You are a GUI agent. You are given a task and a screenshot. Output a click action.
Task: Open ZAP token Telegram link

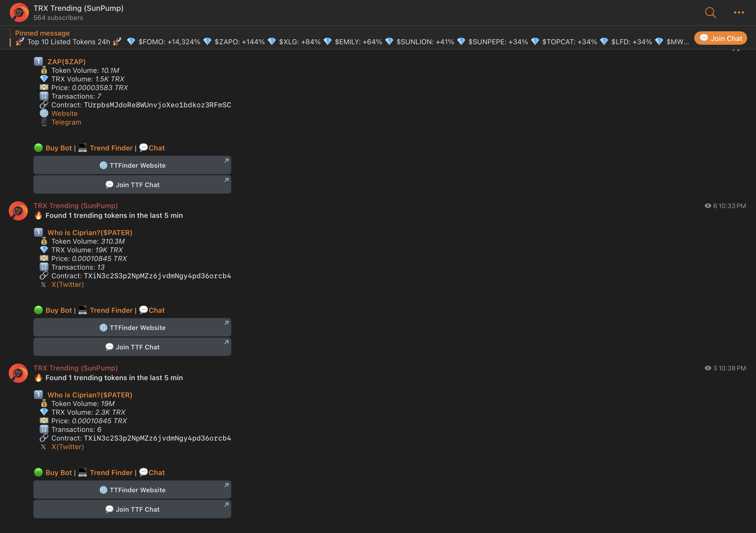[x=66, y=122]
